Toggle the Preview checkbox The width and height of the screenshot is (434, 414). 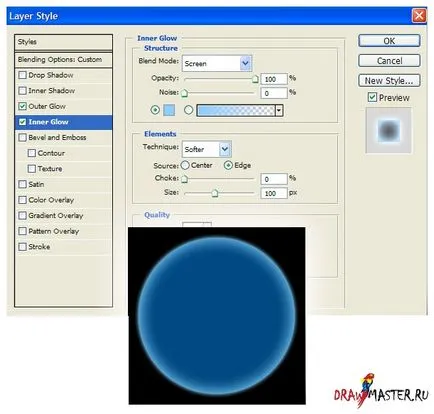click(x=372, y=98)
